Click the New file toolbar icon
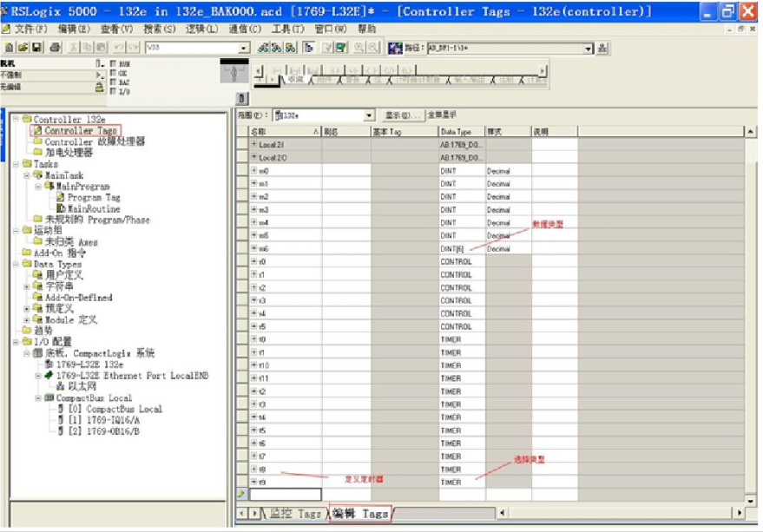Image resolution: width=763 pixels, height=532 pixels. click(x=9, y=47)
